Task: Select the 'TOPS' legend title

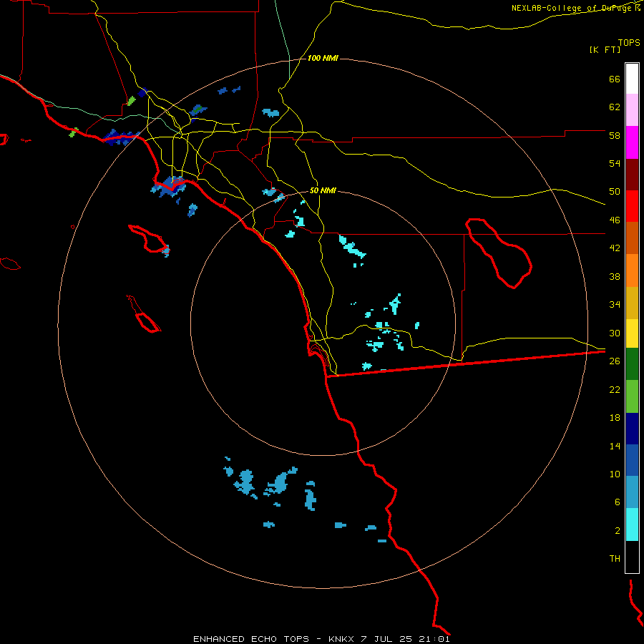Action: 629,42
